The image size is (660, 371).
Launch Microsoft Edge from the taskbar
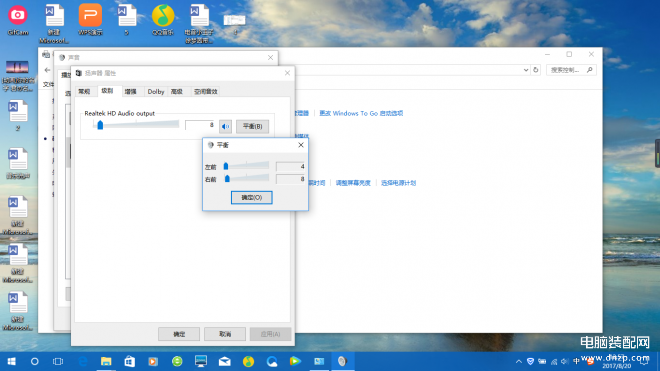83,361
